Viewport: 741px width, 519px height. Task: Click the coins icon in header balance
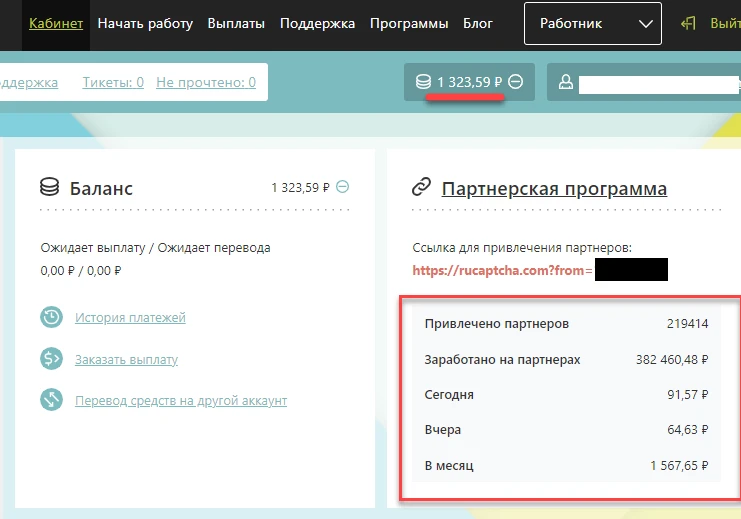(423, 82)
